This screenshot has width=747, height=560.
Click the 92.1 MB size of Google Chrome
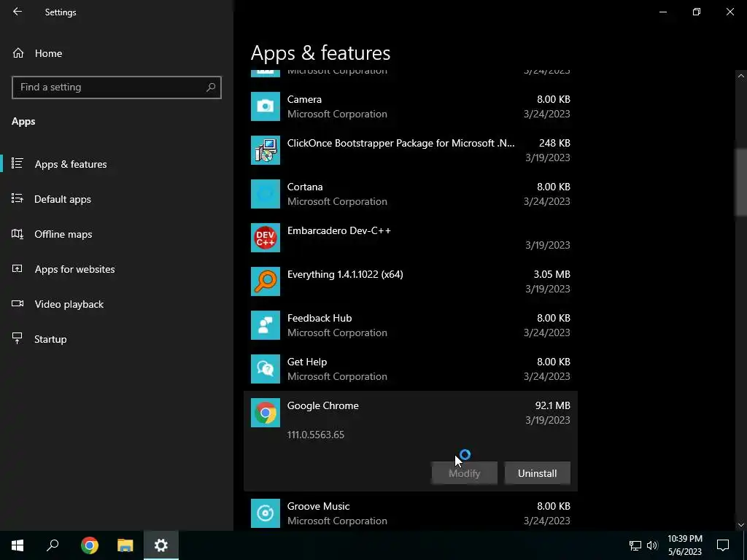click(553, 405)
